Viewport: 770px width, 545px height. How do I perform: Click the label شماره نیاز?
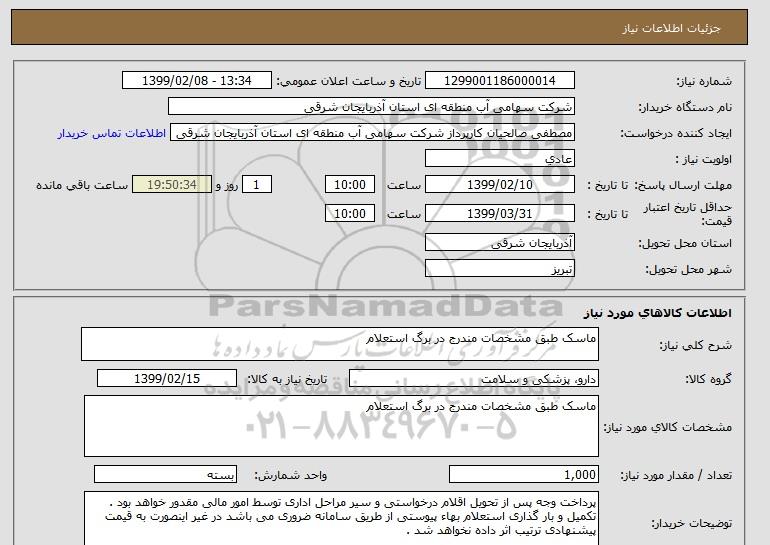click(704, 81)
